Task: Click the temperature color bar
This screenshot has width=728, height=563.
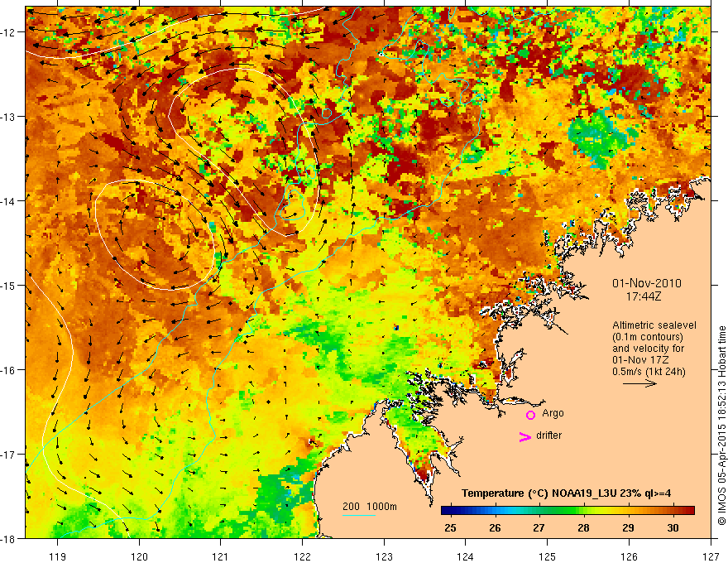Action: click(568, 511)
